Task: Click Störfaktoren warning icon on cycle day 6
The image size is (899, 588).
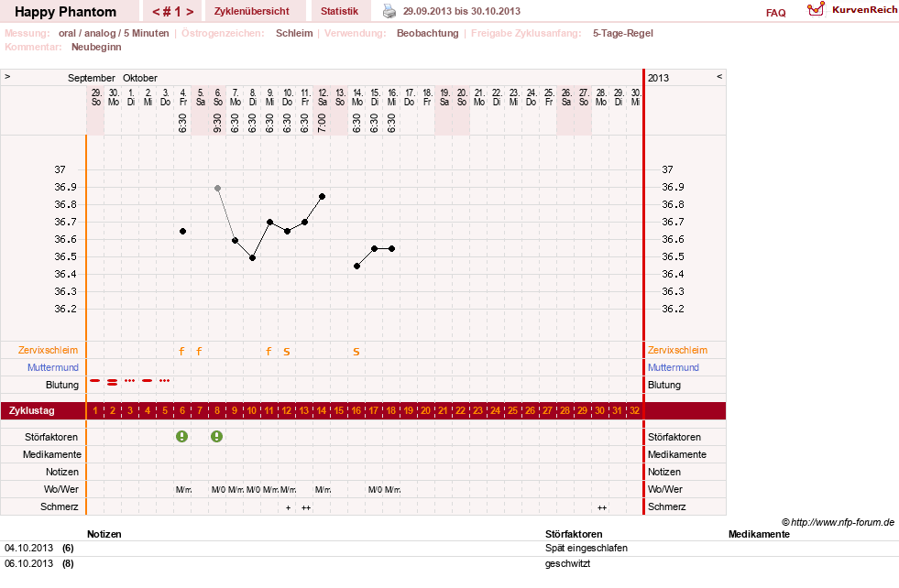Action: pos(181,437)
